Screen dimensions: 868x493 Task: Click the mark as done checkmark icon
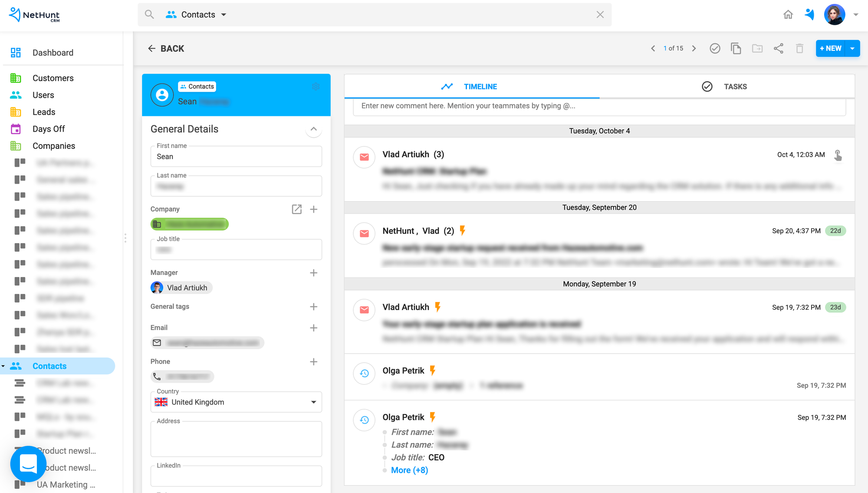tap(714, 48)
